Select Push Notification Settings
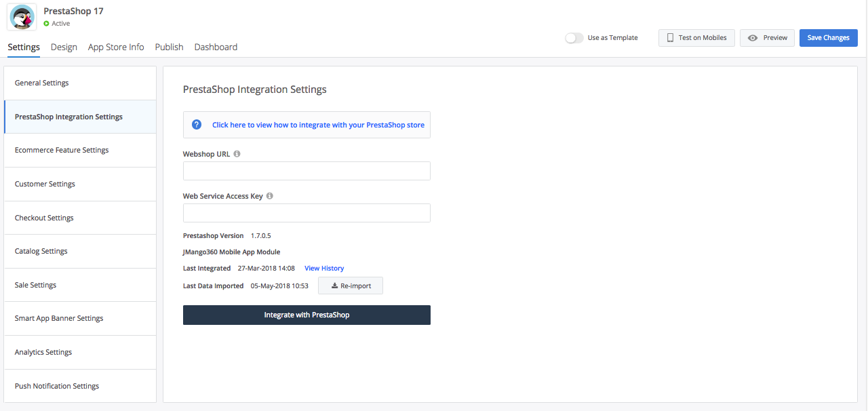Viewport: 868px width, 411px height. [x=80, y=386]
